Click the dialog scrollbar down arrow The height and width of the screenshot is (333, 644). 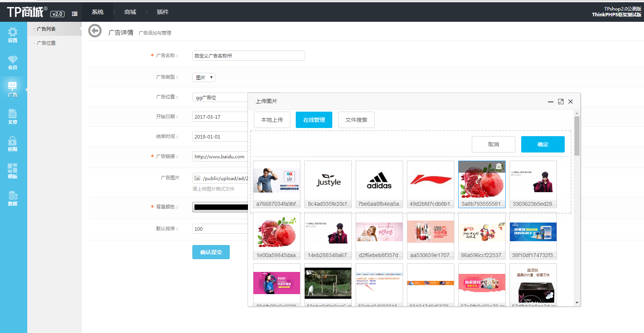point(577,303)
